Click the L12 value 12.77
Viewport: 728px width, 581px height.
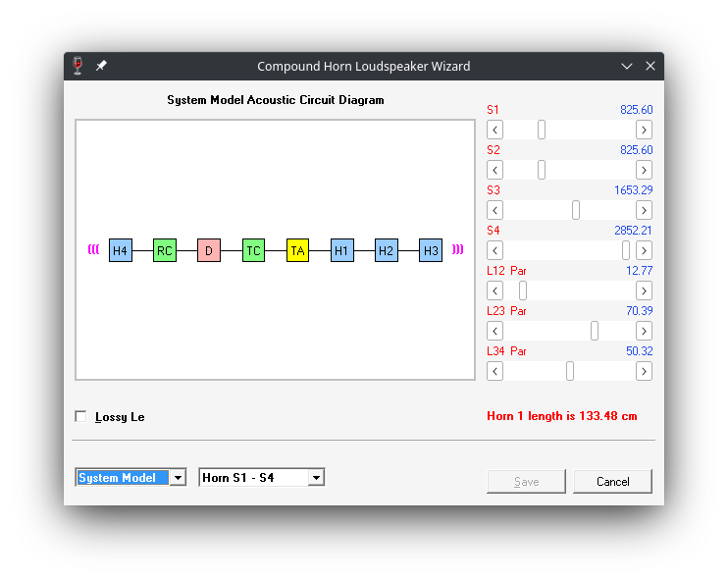(x=639, y=270)
